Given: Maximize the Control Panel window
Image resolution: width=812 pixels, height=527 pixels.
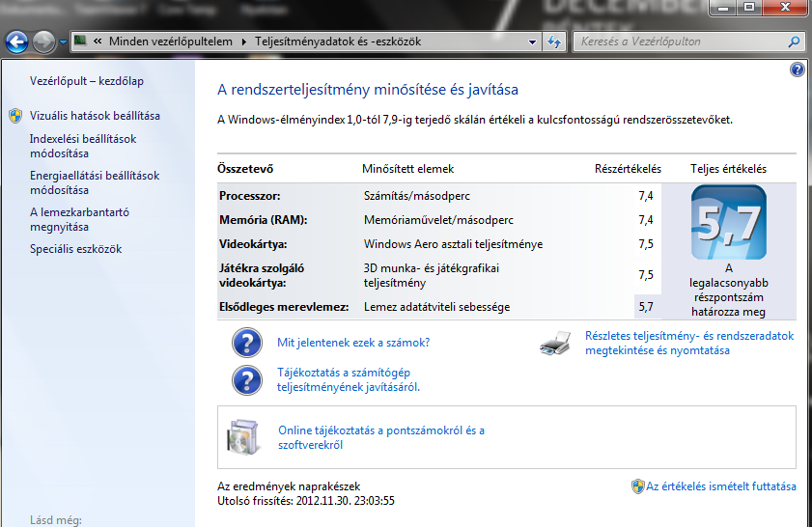Looking at the screenshot, I should click(749, 8).
